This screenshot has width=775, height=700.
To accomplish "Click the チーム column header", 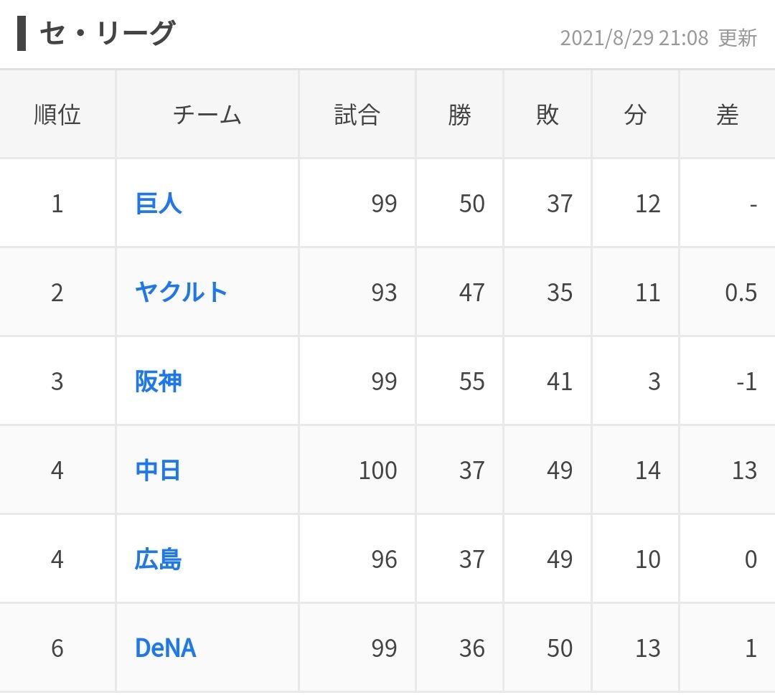I will pyautogui.click(x=207, y=115).
